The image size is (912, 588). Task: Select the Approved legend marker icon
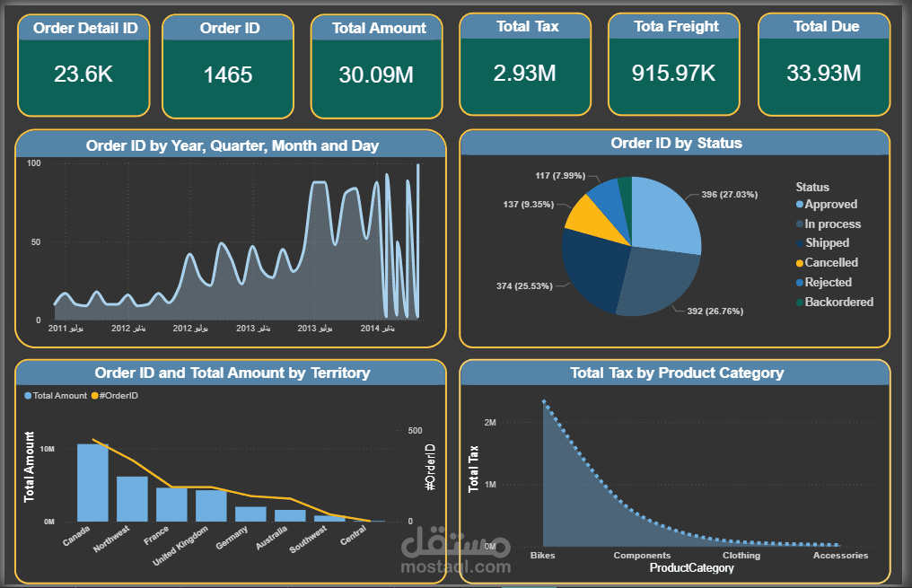tap(799, 205)
